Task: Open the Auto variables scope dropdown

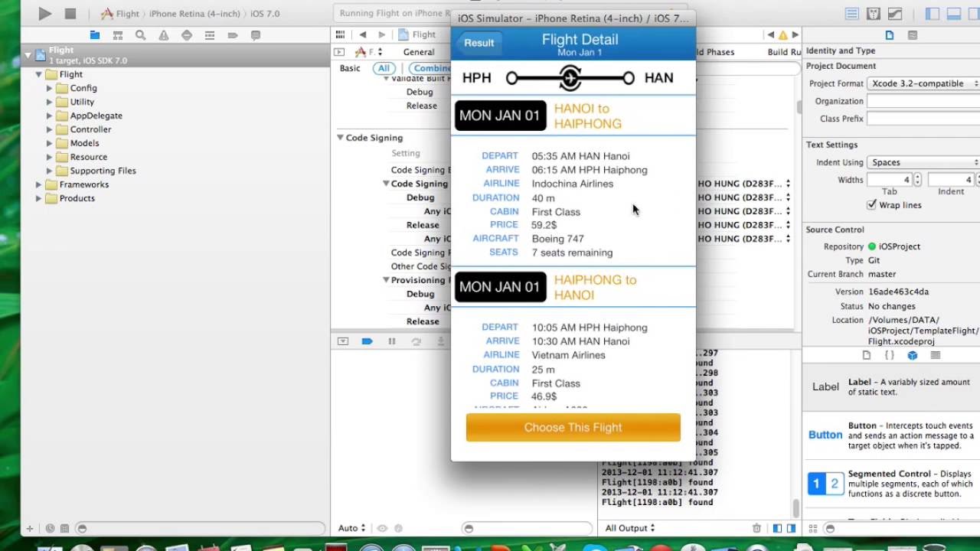Action: (x=352, y=528)
